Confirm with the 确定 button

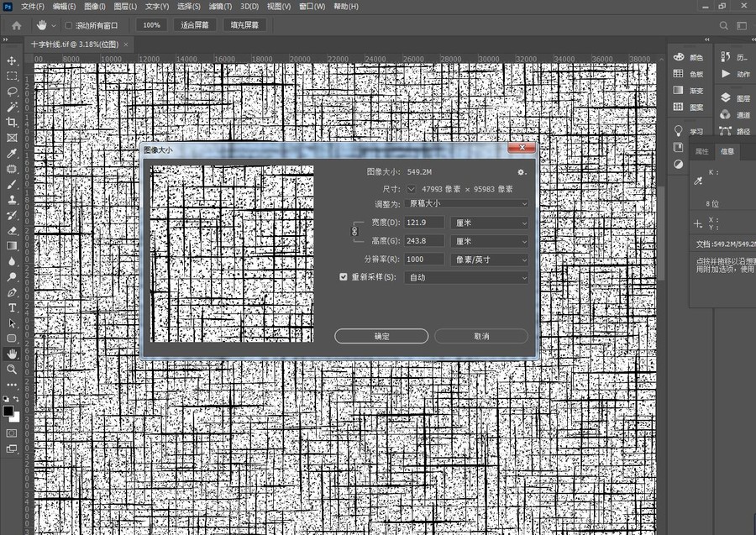tap(381, 337)
